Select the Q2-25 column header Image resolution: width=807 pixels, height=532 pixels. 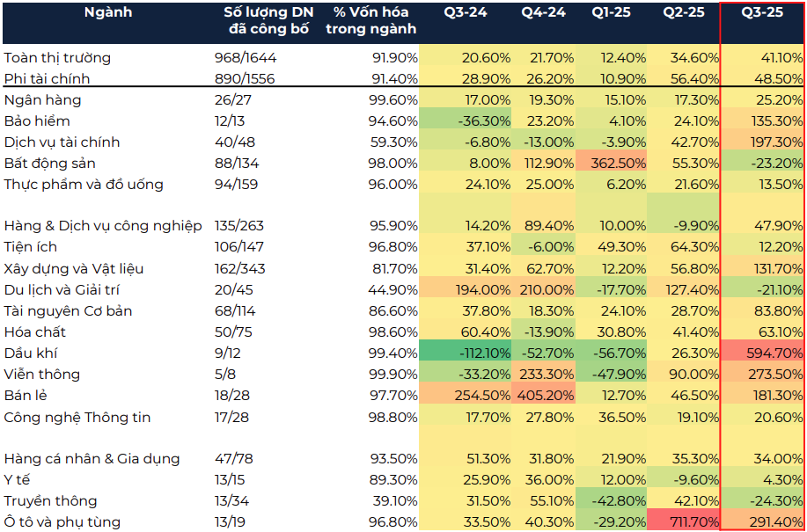tap(685, 12)
